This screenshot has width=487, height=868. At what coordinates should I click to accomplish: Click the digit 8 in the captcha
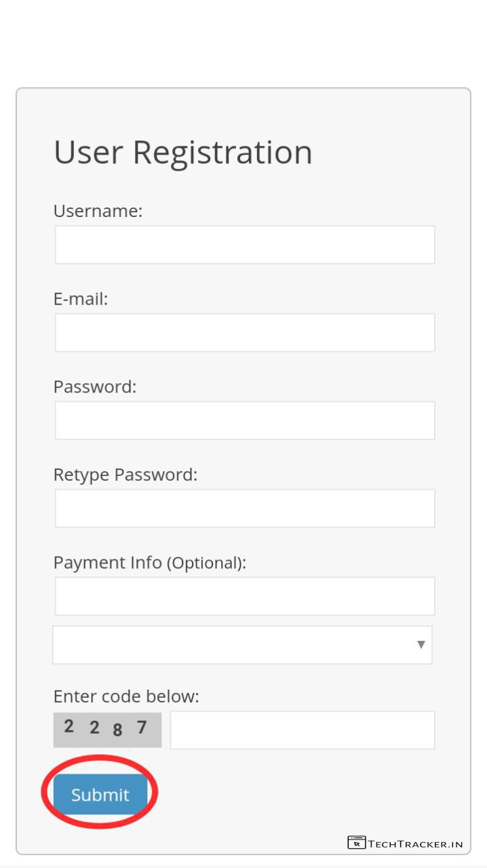[x=117, y=730]
